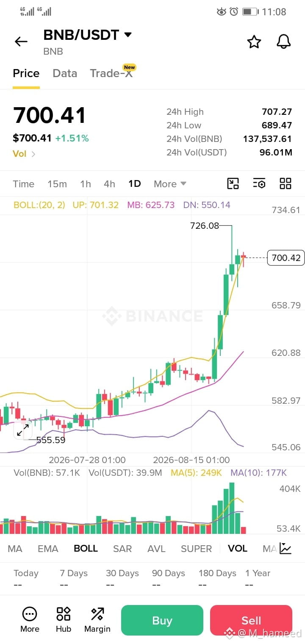Tap the eye comfort status icon
Screen dimensions: 305x644
(221, 11)
